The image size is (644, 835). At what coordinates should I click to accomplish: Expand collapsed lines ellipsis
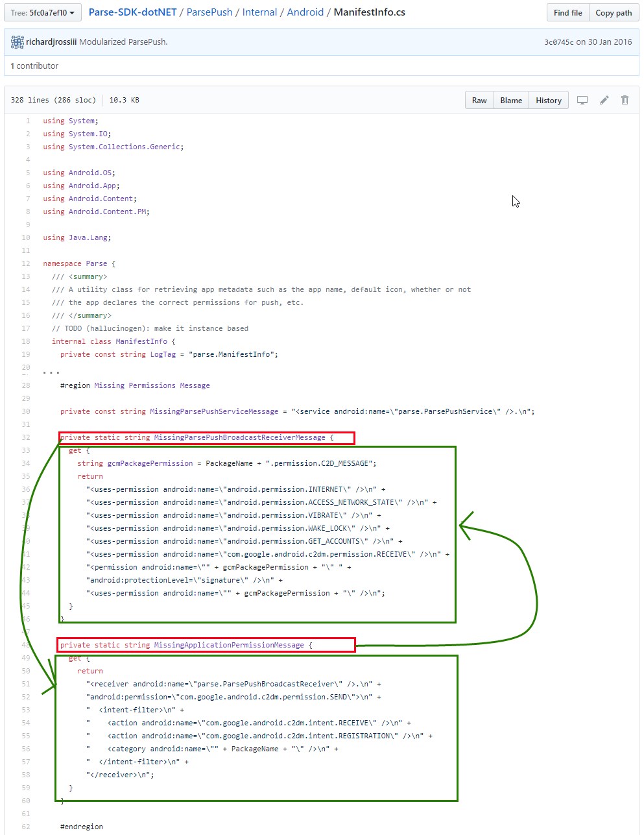51,372
